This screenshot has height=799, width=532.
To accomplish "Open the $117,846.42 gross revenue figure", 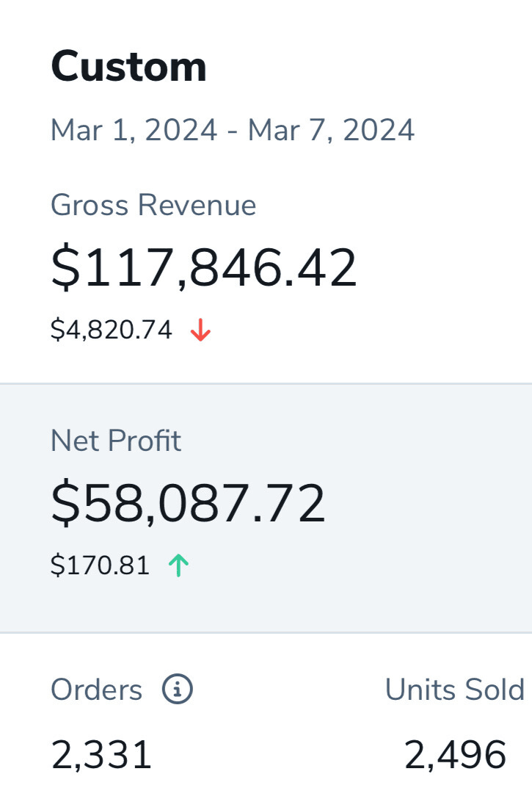I will [x=203, y=268].
